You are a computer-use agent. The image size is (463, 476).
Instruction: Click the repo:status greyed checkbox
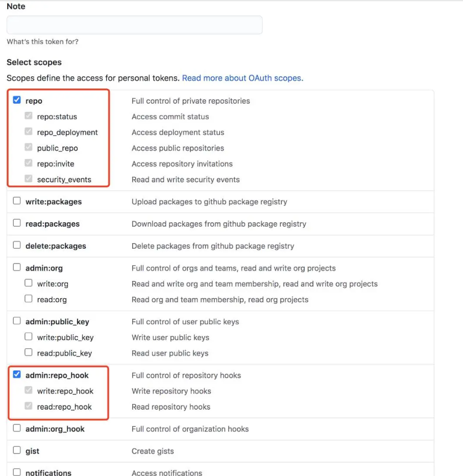coord(29,116)
